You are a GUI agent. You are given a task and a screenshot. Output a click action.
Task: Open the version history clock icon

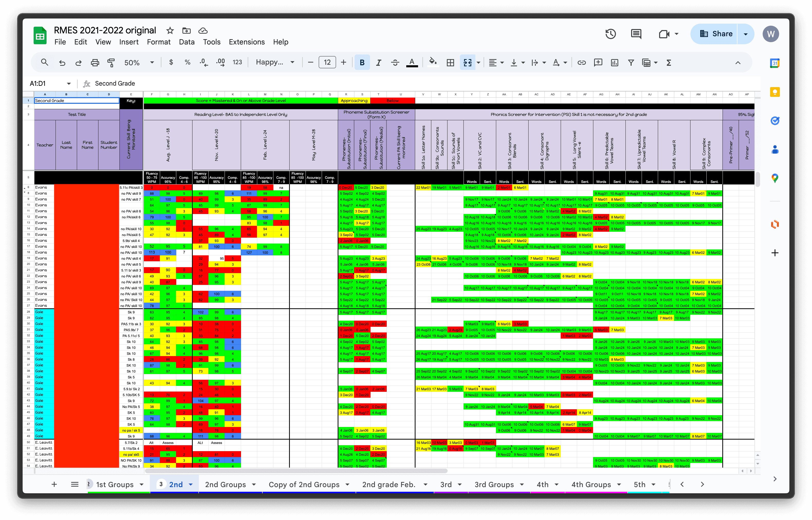tap(611, 34)
